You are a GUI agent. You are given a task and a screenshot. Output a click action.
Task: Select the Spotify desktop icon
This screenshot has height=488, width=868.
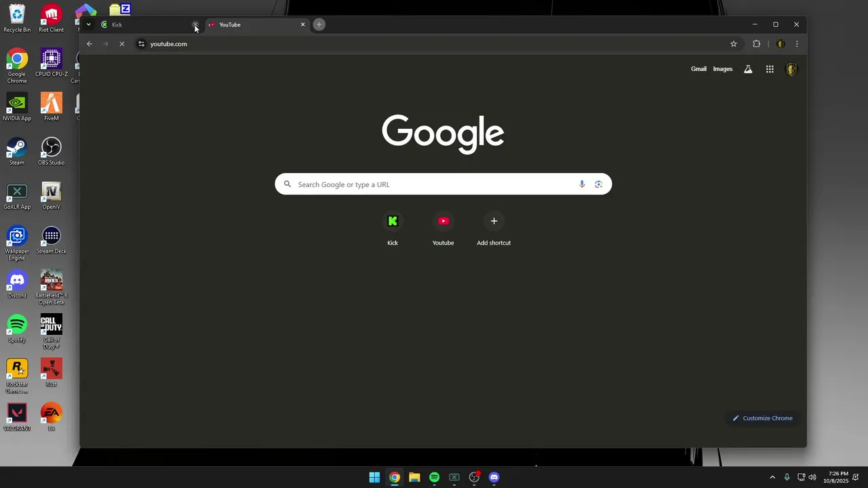click(17, 329)
